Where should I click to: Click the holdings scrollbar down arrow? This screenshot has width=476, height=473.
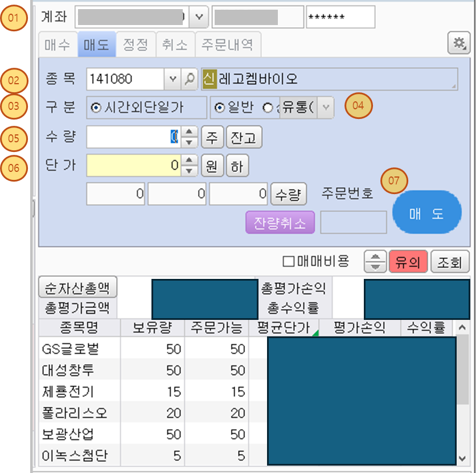[462, 458]
